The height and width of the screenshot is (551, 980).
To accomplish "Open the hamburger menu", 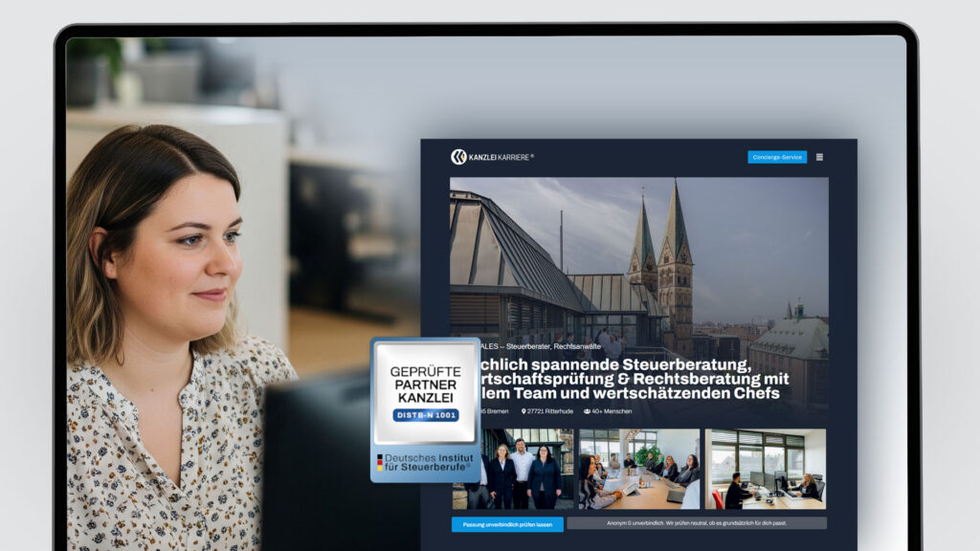I will pos(819,157).
